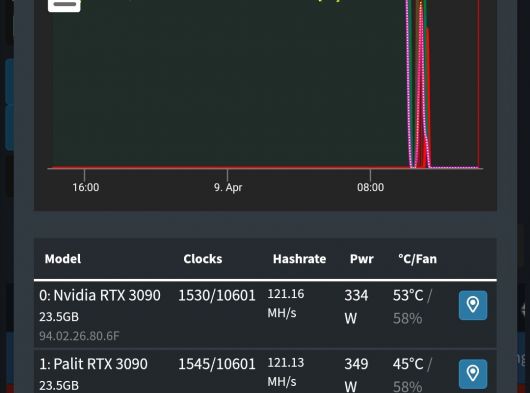Image resolution: width=530 pixels, height=393 pixels.
Task: Select the °C/Fan column header
Action: click(417, 259)
